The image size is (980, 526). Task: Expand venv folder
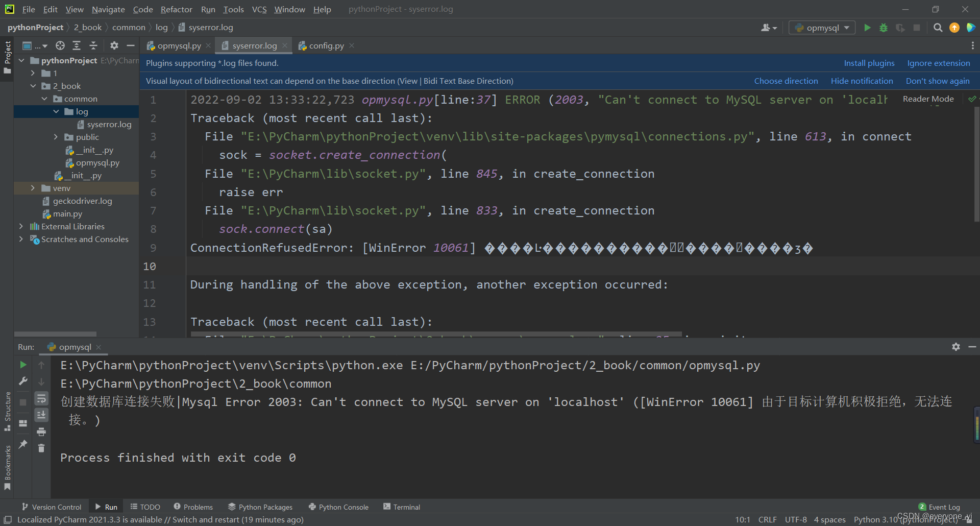point(33,188)
